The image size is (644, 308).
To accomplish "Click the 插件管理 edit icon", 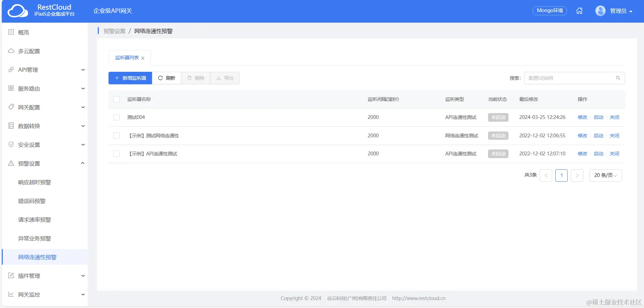I will point(11,276).
